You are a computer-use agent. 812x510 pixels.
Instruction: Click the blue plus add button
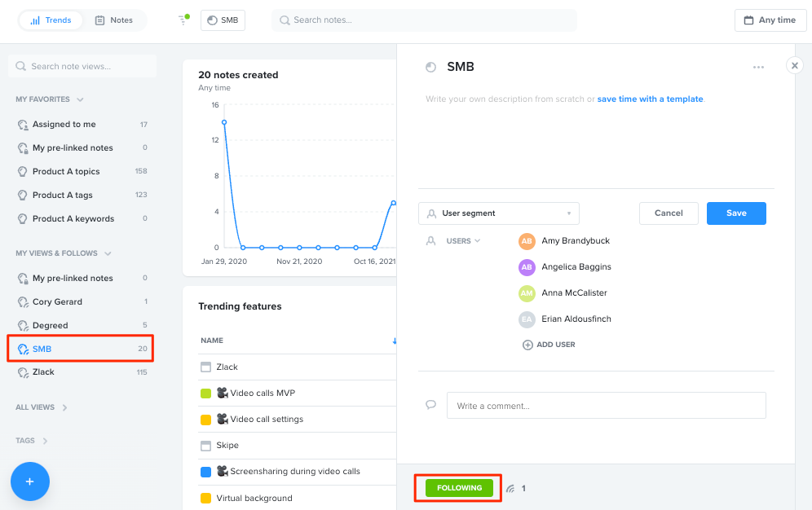[30, 481]
